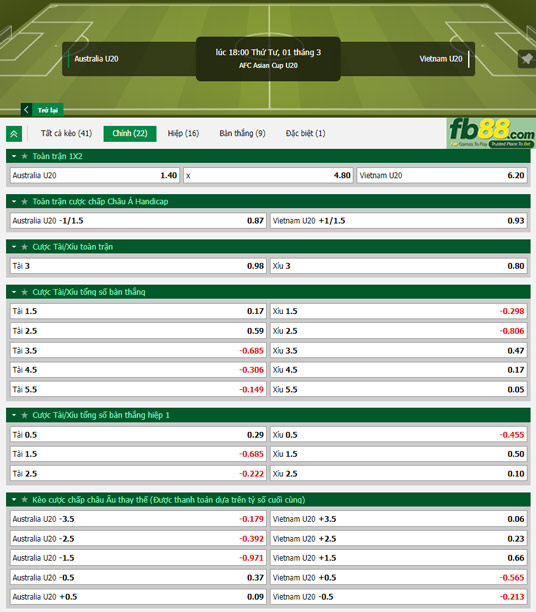Switch to the Hiệp (16) tab
This screenshot has width=536, height=612.
(x=183, y=133)
